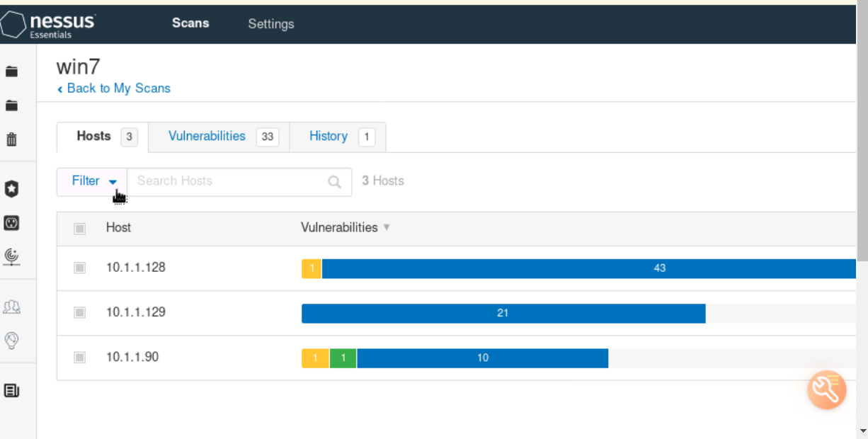The image size is (868, 439).
Task: Open the Filter dropdown
Action: [93, 181]
